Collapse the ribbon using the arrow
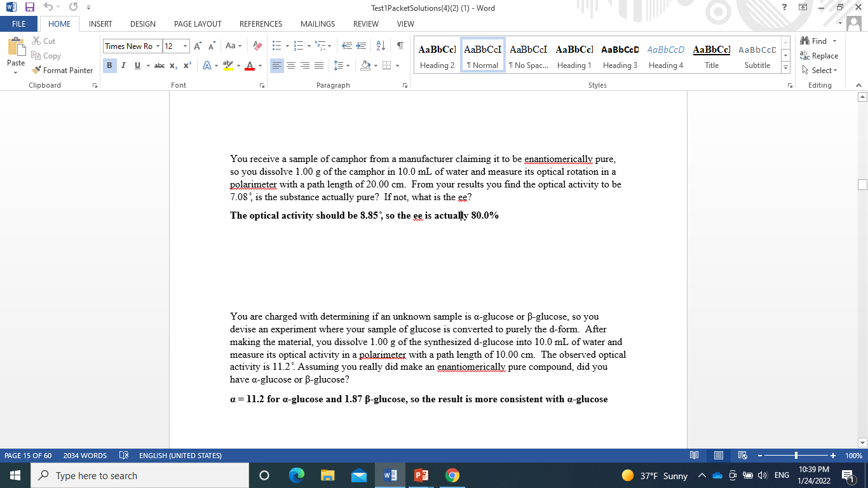868x488 pixels. tap(858, 85)
